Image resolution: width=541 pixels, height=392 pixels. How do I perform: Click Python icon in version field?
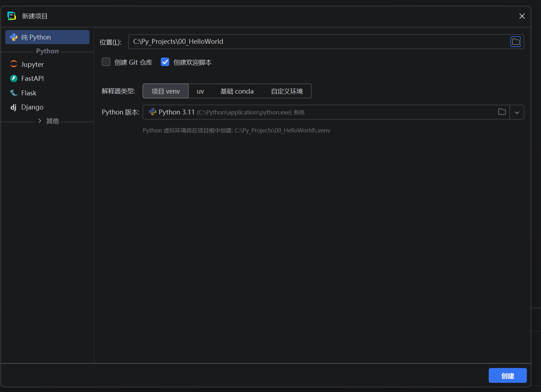(153, 112)
